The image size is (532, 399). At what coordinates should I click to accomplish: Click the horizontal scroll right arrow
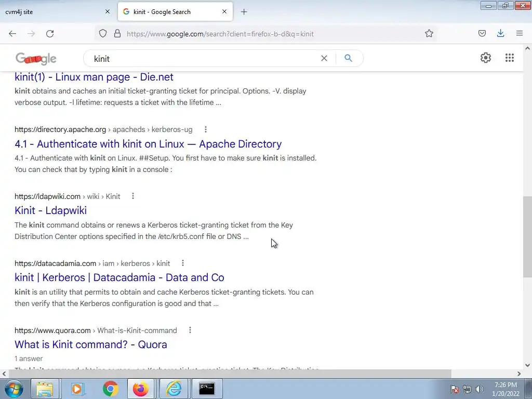519,374
